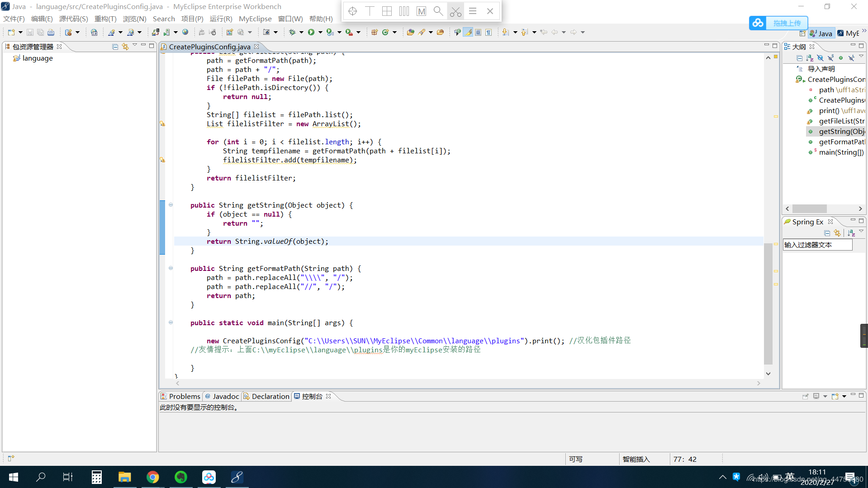Toggle Mark Occurrences in toolbar
This screenshot has height=488, width=868.
coord(468,32)
